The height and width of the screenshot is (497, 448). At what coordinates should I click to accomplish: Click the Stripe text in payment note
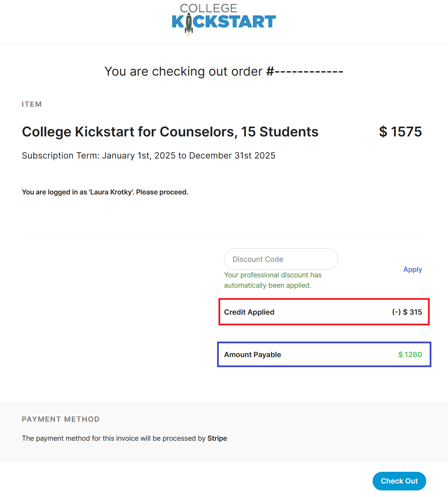(x=217, y=438)
